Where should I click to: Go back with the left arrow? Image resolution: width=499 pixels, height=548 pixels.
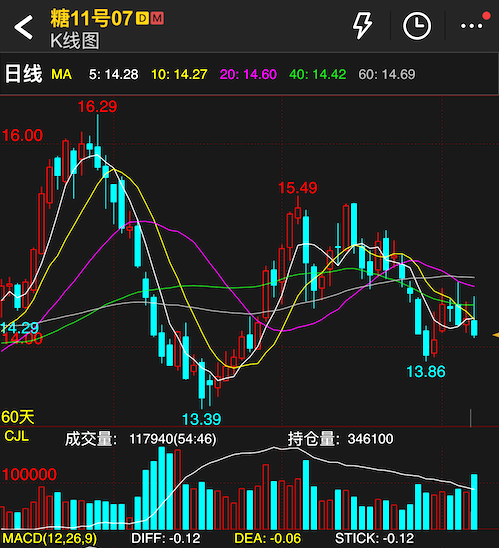coord(24,27)
